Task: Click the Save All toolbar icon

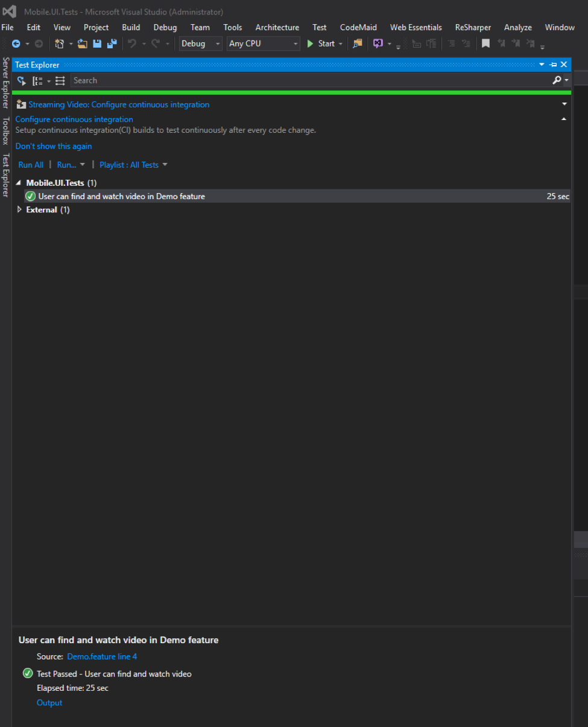Action: coord(112,43)
